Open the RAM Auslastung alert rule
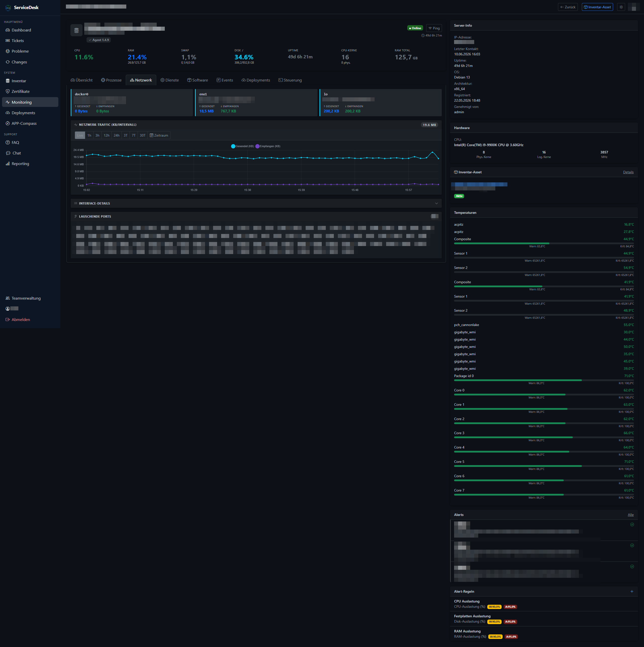The image size is (644, 647). coord(544,634)
